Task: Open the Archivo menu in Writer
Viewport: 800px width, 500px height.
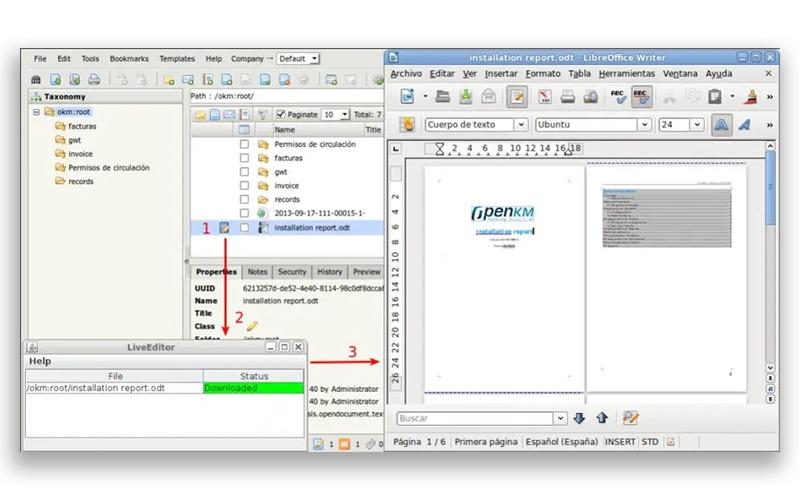Action: [x=406, y=74]
